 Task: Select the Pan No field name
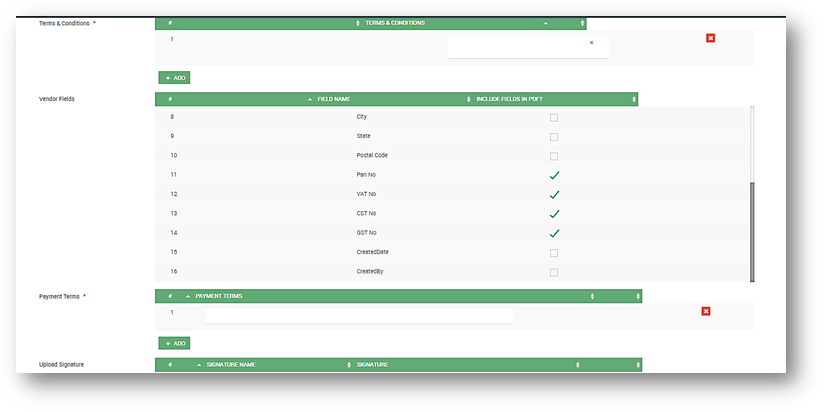tap(366, 174)
